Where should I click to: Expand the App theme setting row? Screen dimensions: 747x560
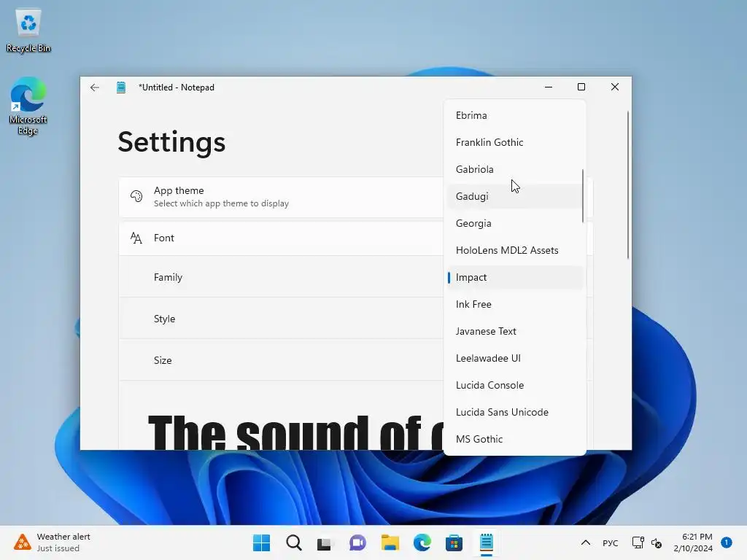[x=356, y=197]
